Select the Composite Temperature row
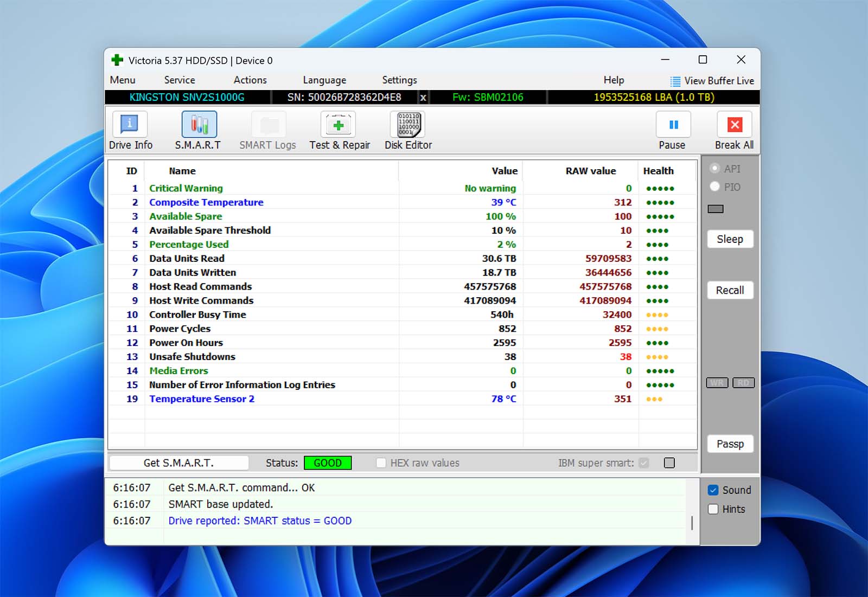 [206, 202]
